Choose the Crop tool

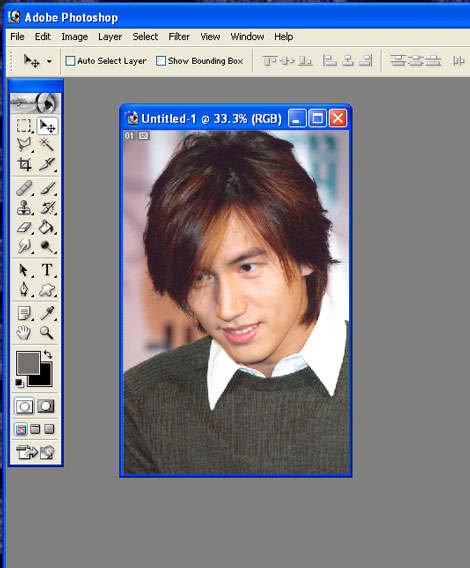[24, 164]
